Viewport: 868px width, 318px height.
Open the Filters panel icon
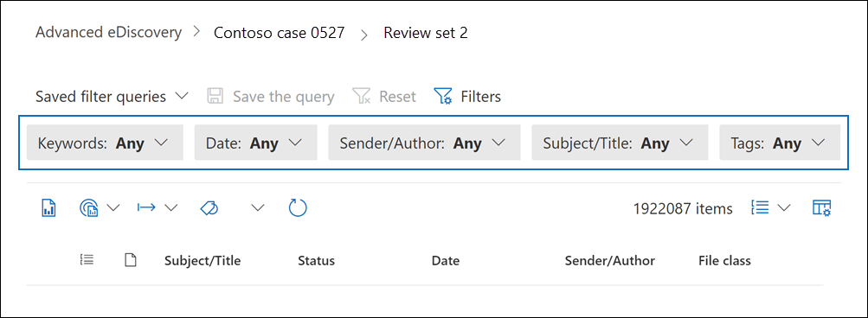tap(443, 97)
